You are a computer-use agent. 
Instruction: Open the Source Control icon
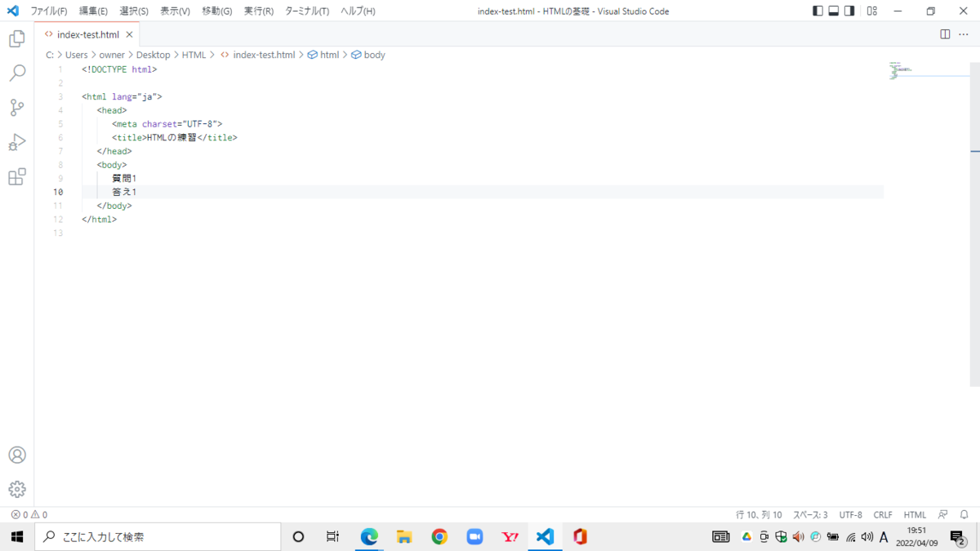(x=16, y=107)
